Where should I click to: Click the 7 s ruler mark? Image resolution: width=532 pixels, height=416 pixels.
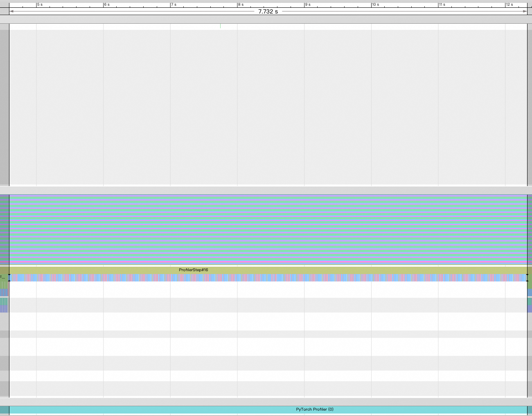[174, 4]
